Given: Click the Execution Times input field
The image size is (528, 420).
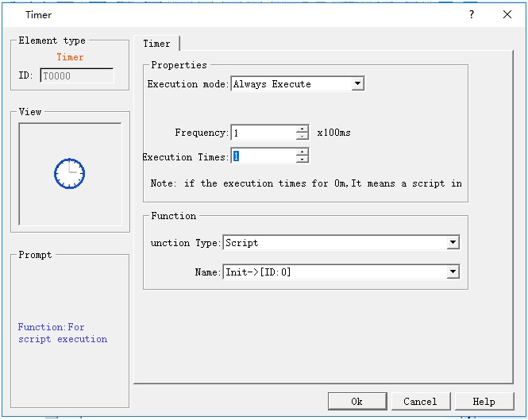Looking at the screenshot, I should point(263,157).
